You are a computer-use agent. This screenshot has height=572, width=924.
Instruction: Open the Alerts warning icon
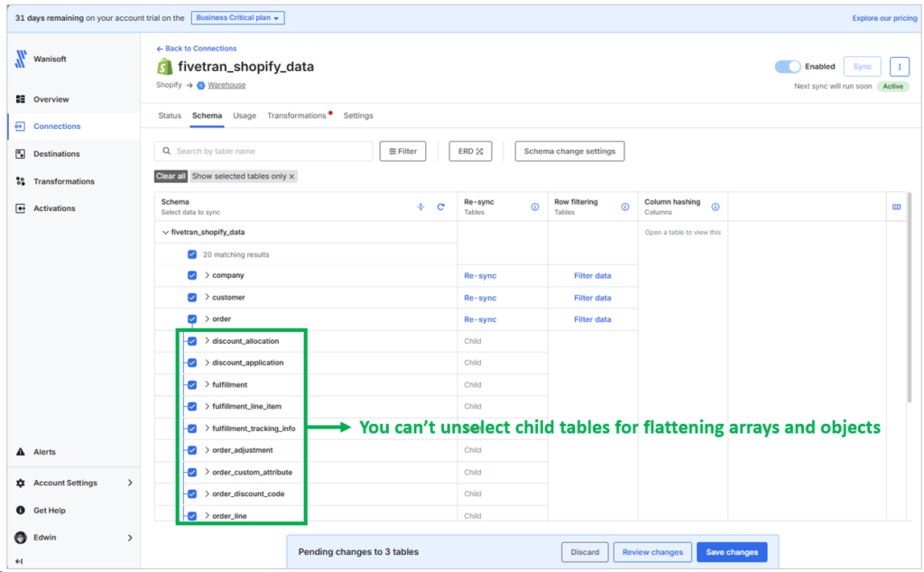(21, 452)
